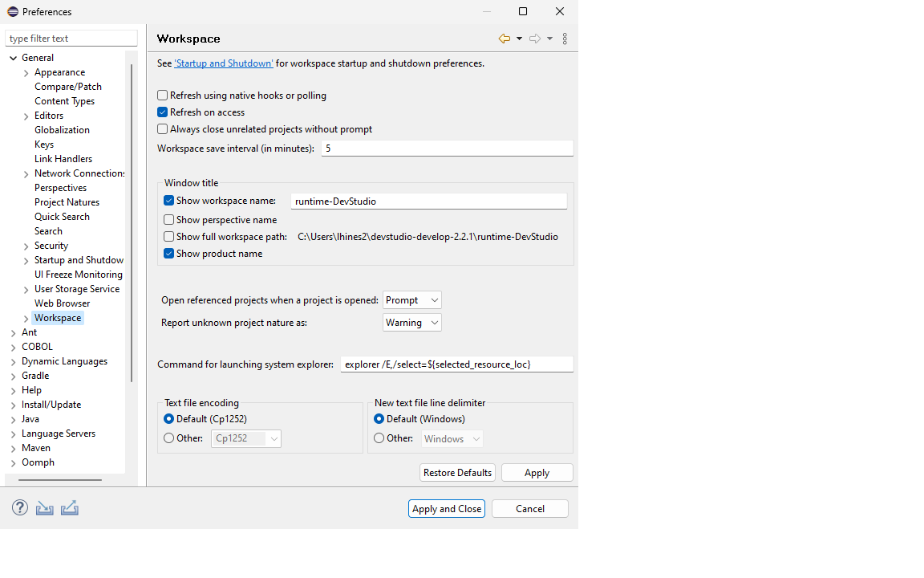Click the Restore Defaults button

click(x=457, y=473)
